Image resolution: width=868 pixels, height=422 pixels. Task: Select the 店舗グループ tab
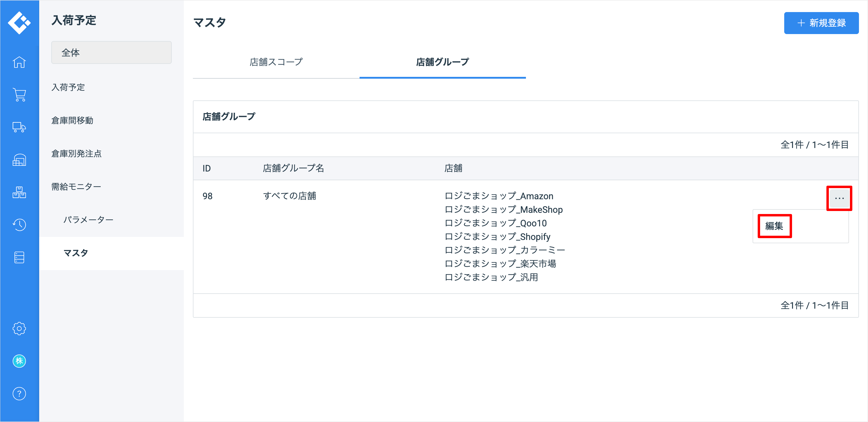pos(442,62)
